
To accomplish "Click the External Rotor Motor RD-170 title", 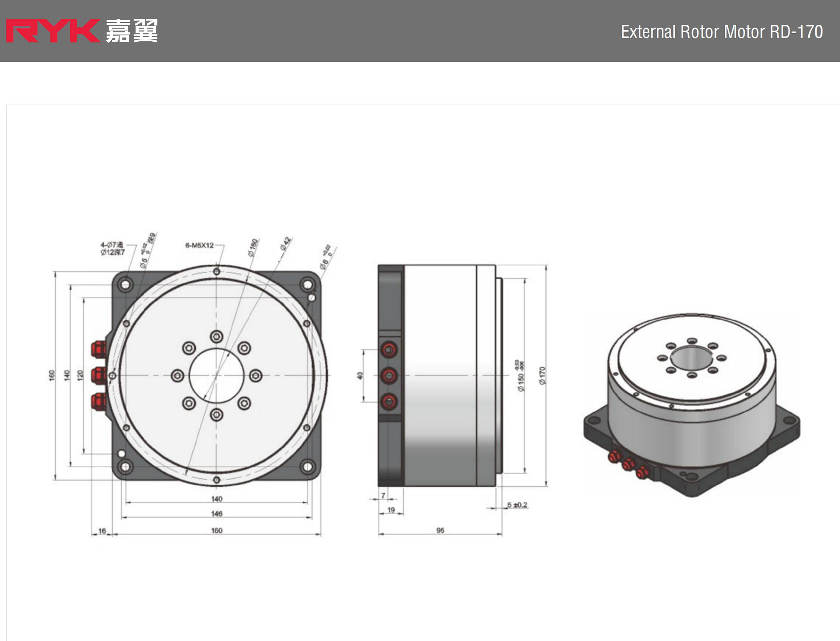I will coord(721,32).
